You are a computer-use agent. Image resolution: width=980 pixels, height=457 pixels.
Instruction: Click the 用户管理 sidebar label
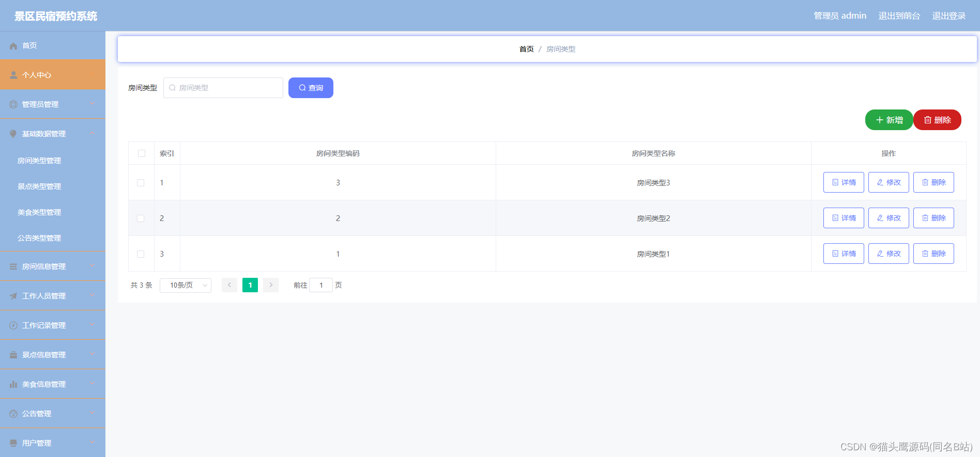click(x=37, y=443)
